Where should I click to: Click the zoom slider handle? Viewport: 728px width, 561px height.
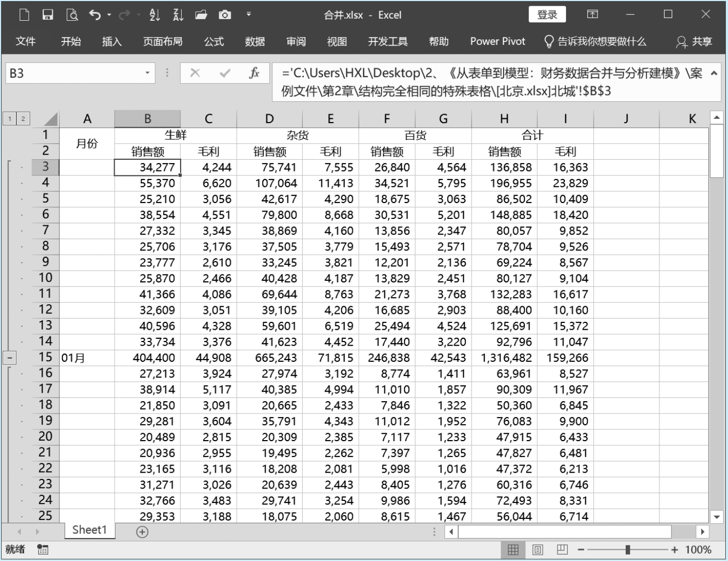tap(628, 550)
